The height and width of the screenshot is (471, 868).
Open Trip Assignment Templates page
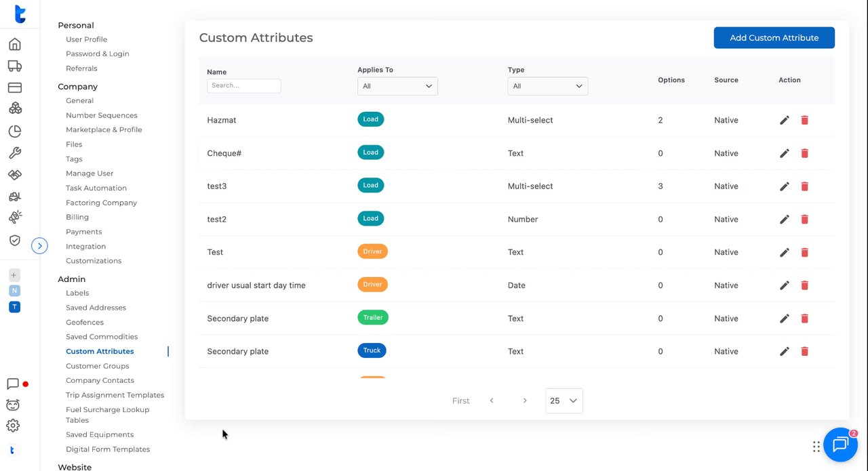pyautogui.click(x=115, y=395)
